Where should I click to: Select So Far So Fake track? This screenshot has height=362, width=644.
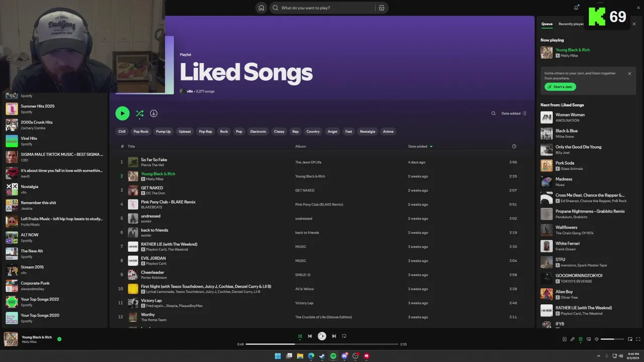coord(154,159)
